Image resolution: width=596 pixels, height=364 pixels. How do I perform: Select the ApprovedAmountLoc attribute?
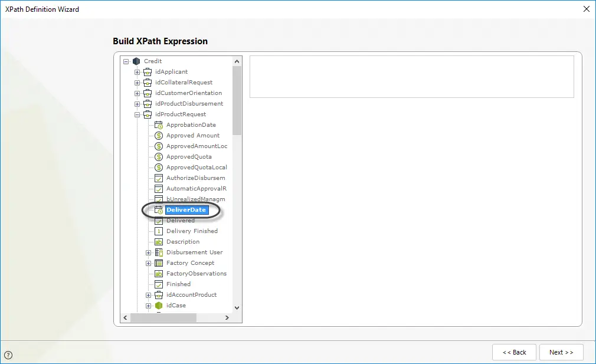(197, 146)
